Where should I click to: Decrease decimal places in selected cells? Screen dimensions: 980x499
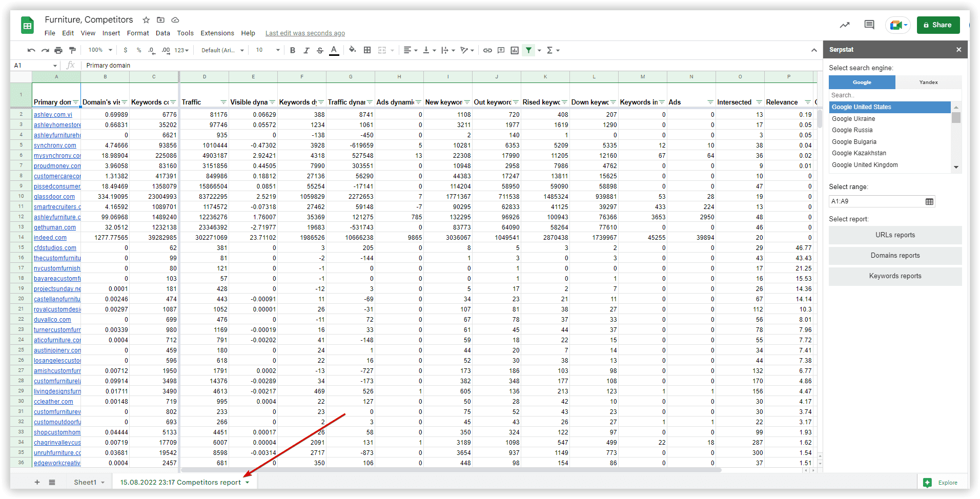pyautogui.click(x=152, y=50)
